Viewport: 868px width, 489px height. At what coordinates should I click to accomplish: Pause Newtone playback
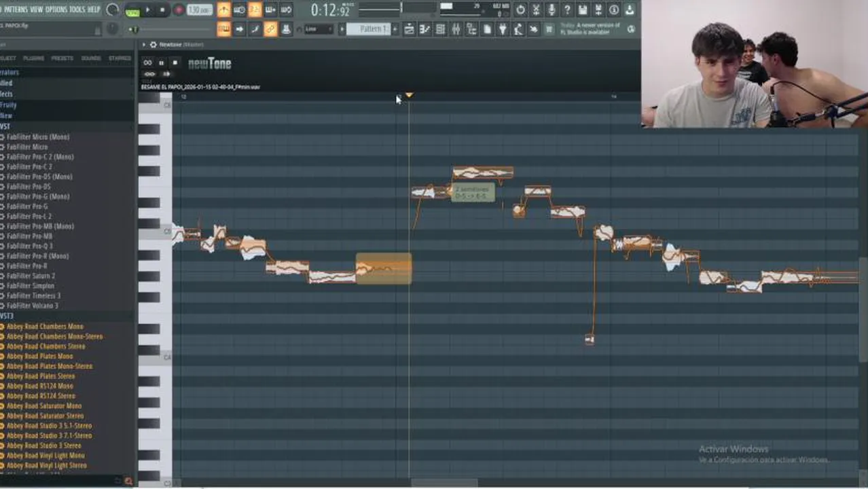(162, 62)
